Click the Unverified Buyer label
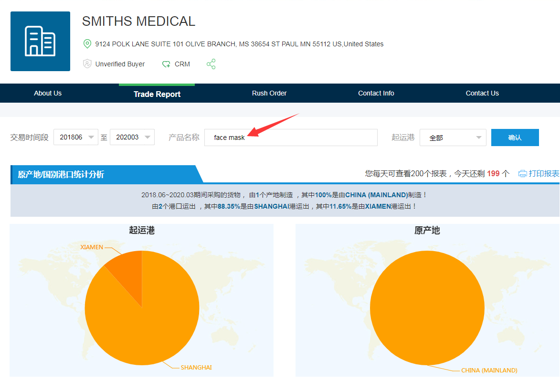The image size is (560, 392). coord(120,64)
